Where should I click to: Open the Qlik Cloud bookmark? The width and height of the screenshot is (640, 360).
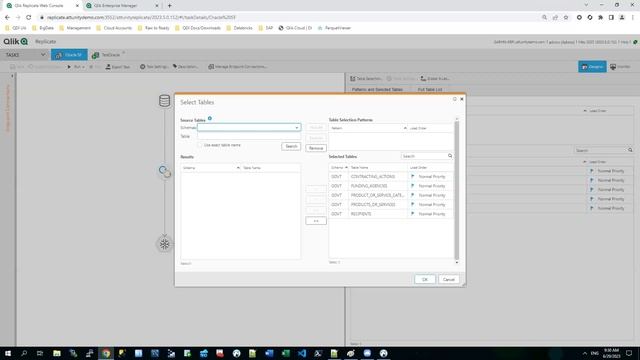tap(296, 28)
